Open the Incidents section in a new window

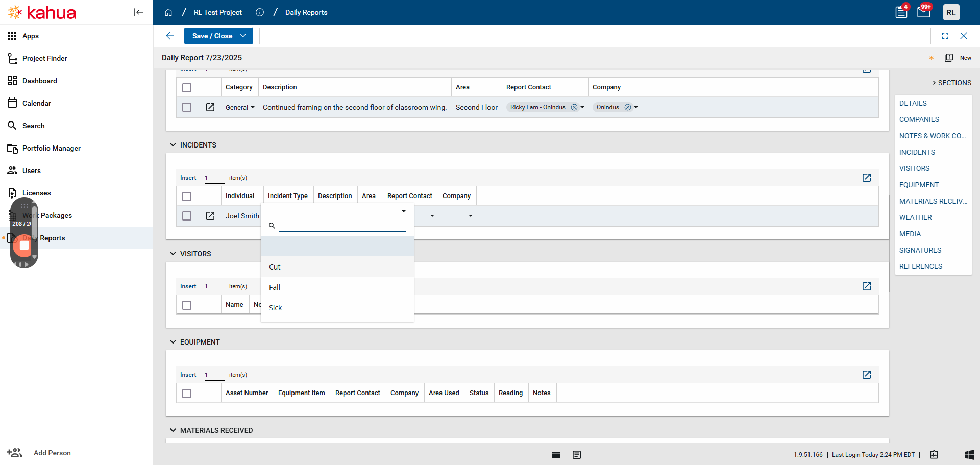tap(866, 178)
